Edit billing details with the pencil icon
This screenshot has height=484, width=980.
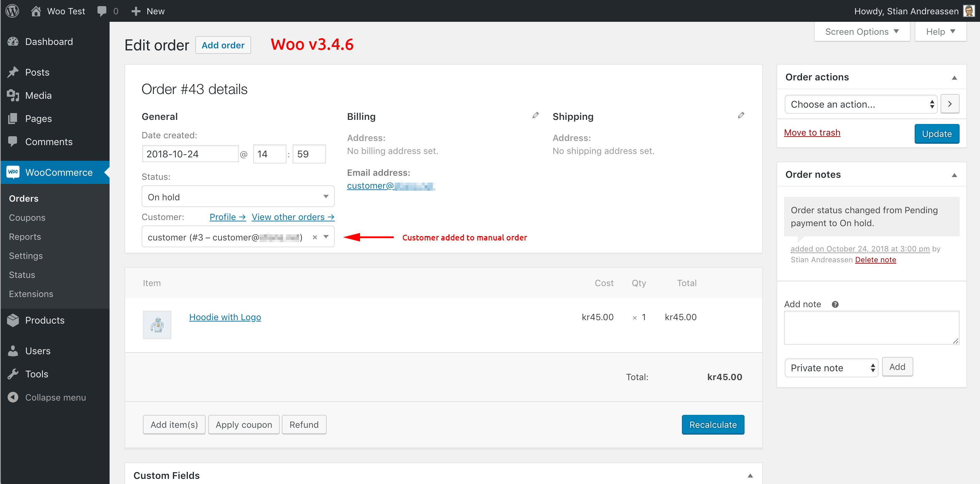[x=536, y=115]
